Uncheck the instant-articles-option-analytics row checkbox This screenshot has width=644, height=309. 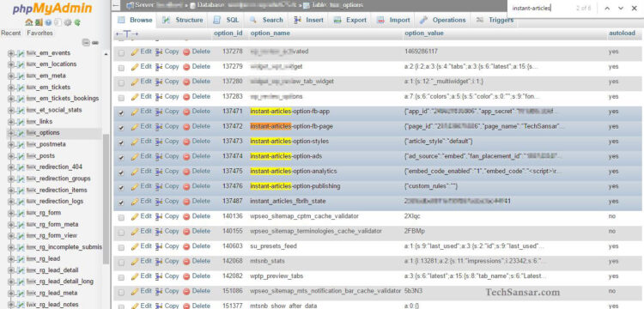pos(121,173)
